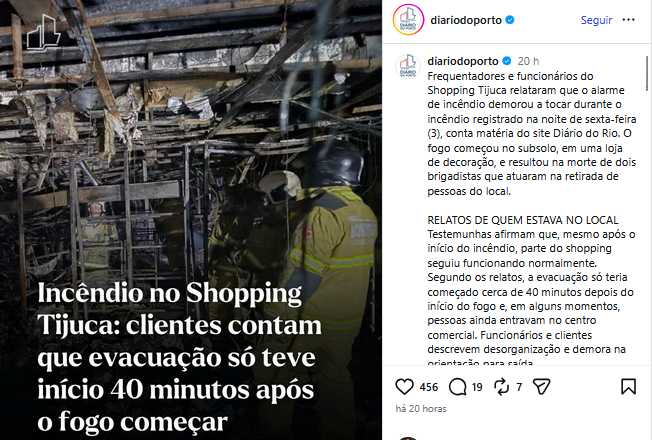The image size is (652, 440).
Task: Open comments via speech bubble icon
Action: click(x=457, y=387)
